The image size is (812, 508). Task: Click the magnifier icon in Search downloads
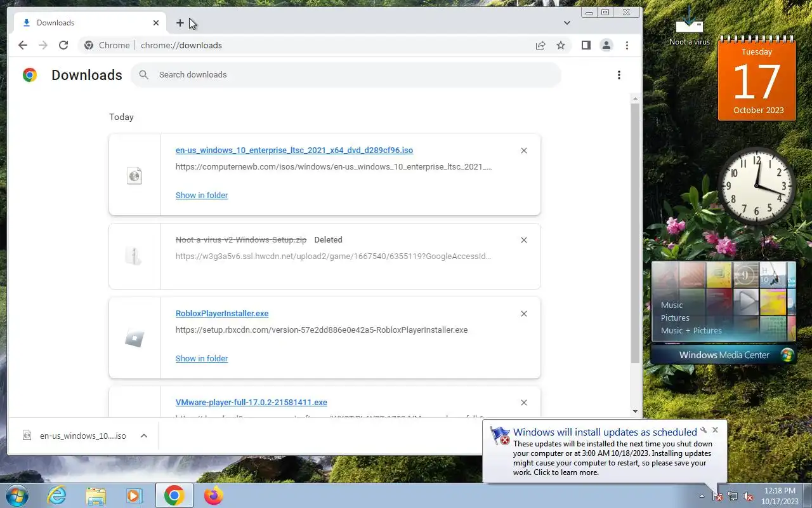[x=144, y=75]
